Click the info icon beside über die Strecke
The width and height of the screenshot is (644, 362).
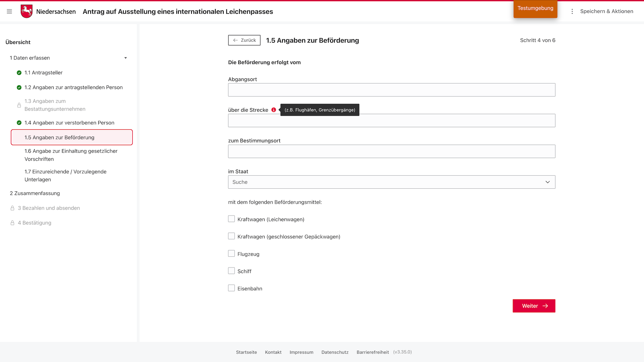pos(274,110)
